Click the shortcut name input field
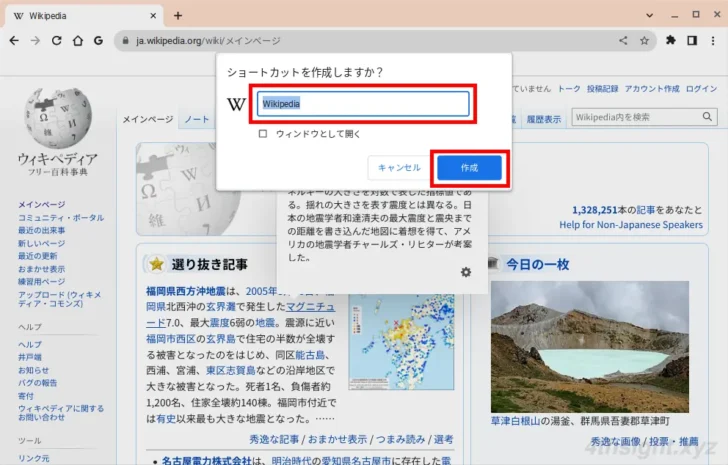This screenshot has width=728, height=465. (363, 103)
